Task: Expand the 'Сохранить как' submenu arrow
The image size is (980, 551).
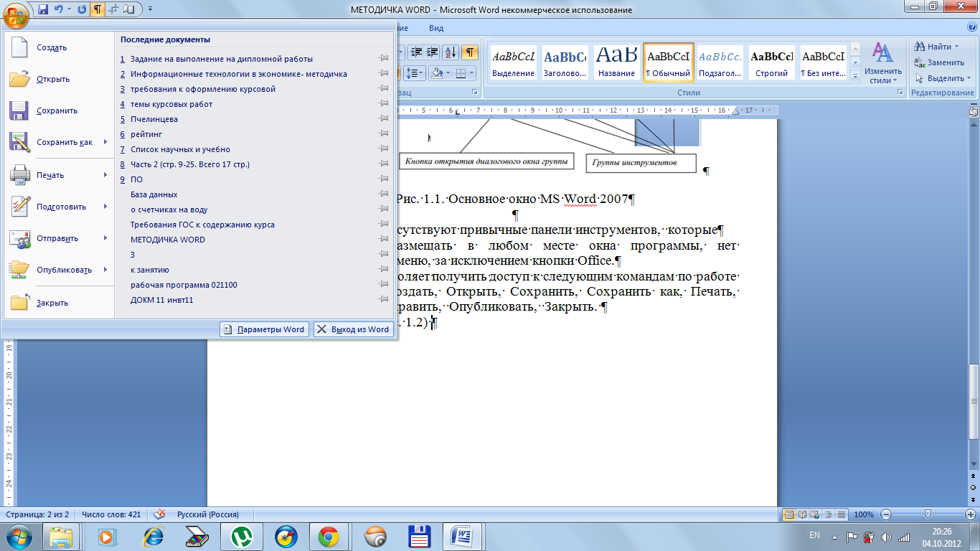Action: [x=105, y=142]
